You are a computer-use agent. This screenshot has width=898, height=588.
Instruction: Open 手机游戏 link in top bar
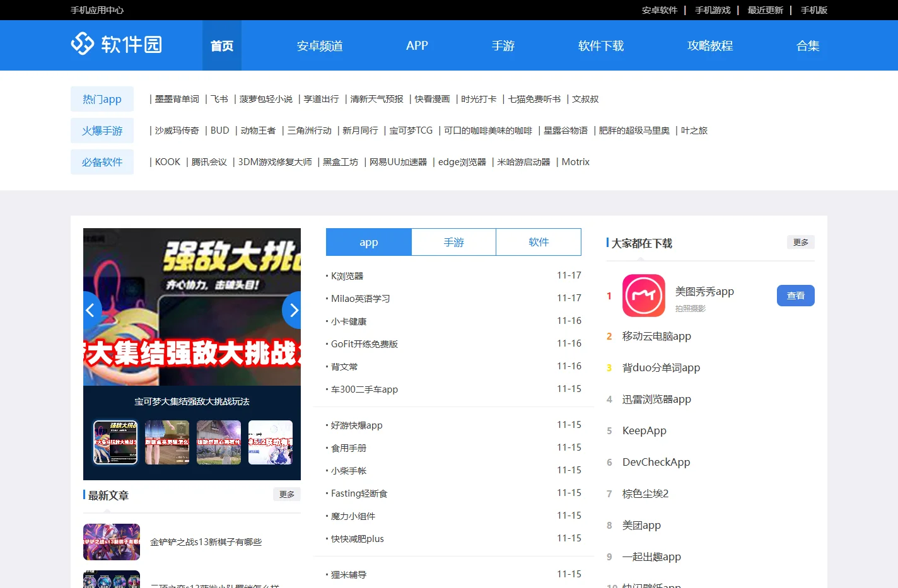(713, 10)
